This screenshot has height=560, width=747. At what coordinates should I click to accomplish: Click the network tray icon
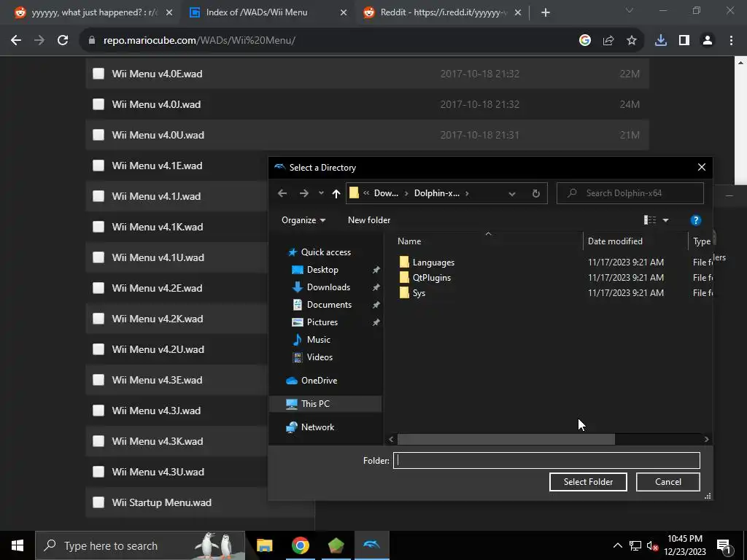[635, 545]
